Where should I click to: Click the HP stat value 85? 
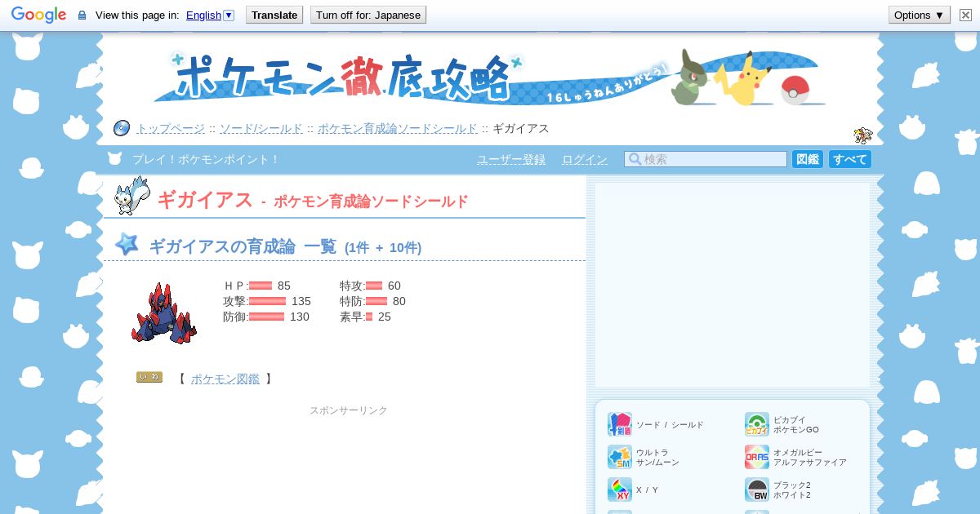point(284,286)
